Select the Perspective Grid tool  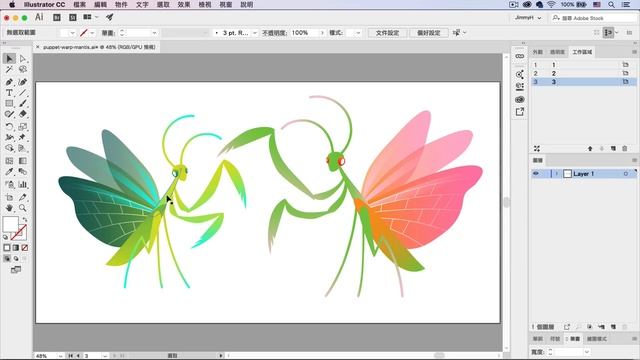23,148
